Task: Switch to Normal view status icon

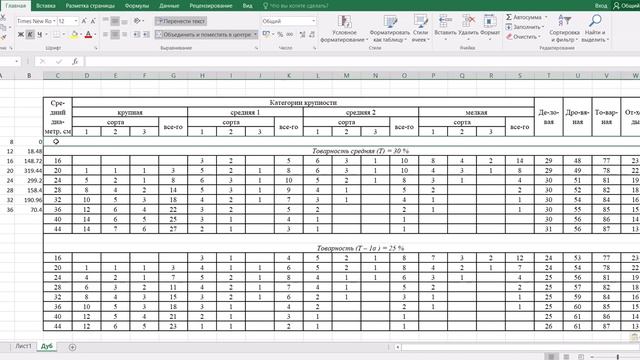Action: click(x=551, y=357)
